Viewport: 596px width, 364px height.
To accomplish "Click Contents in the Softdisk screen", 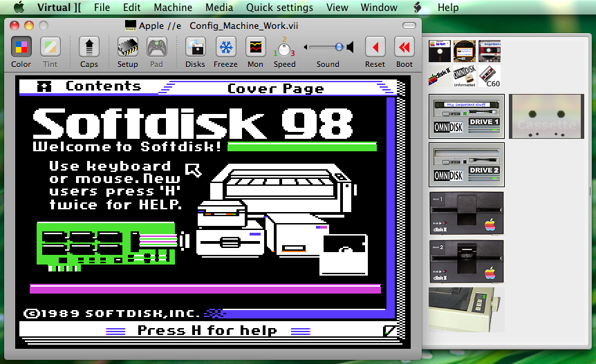I will coord(104,86).
